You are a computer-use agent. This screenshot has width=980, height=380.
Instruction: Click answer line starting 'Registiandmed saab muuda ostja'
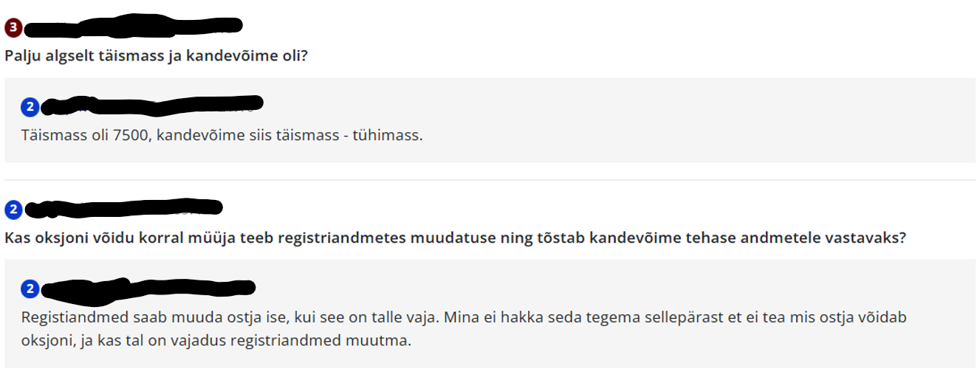tap(462, 317)
